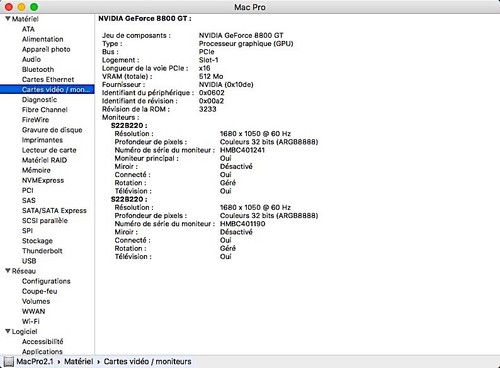Click the revision identifier 0x00a2
500x368 pixels.
pos(211,101)
